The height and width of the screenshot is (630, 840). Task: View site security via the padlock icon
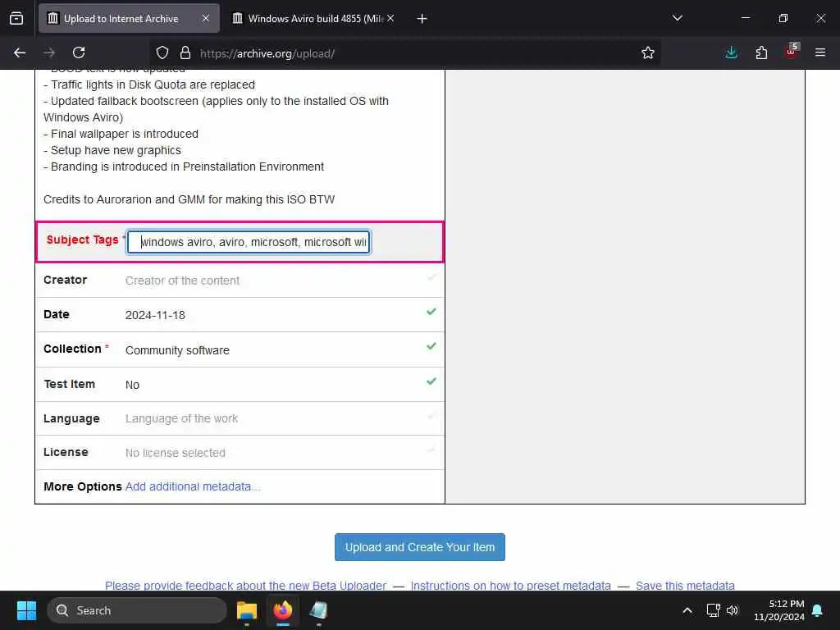[185, 52]
